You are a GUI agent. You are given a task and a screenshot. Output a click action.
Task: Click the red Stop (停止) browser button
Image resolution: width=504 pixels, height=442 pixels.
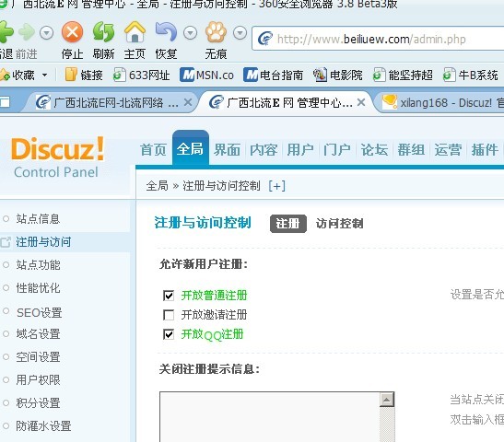(72, 32)
